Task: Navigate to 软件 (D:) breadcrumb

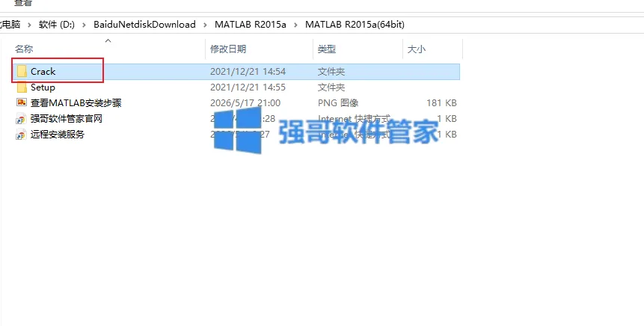Action: pos(57,25)
